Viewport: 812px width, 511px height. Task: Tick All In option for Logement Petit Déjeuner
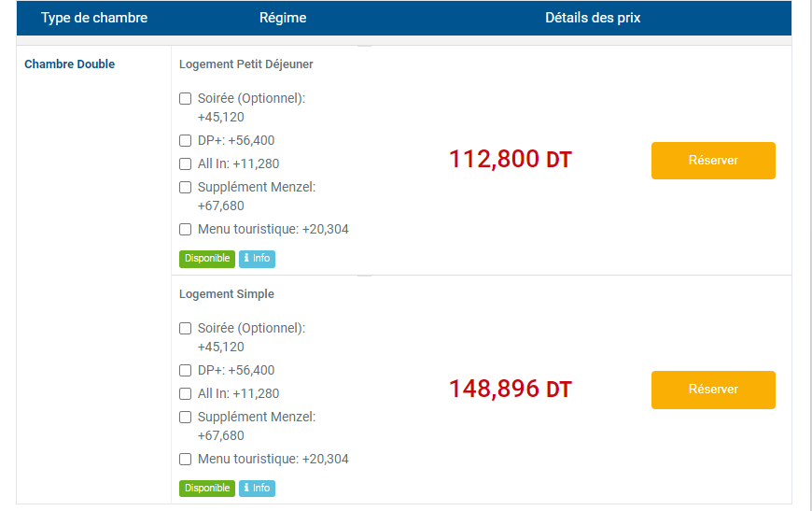pos(186,164)
